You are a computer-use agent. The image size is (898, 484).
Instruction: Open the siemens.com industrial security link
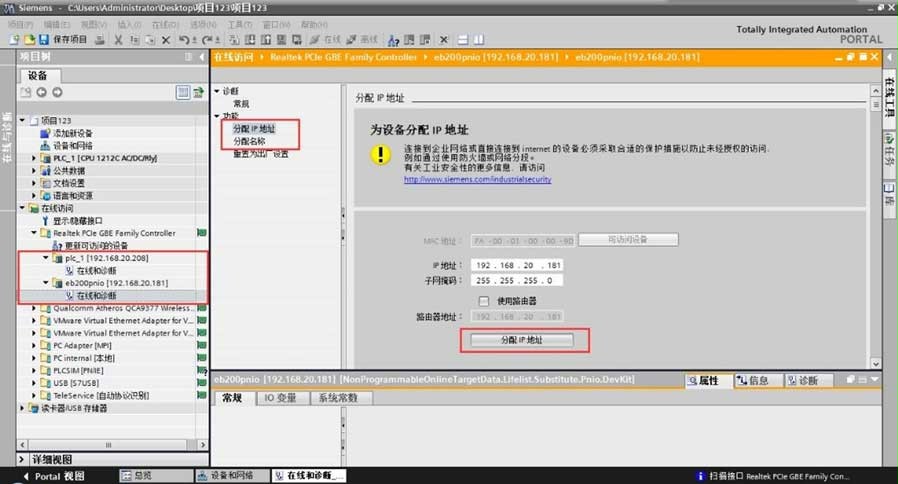pos(477,180)
